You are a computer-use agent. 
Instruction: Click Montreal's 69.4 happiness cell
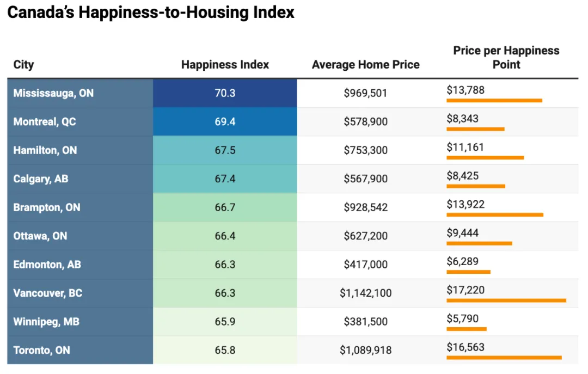click(225, 121)
